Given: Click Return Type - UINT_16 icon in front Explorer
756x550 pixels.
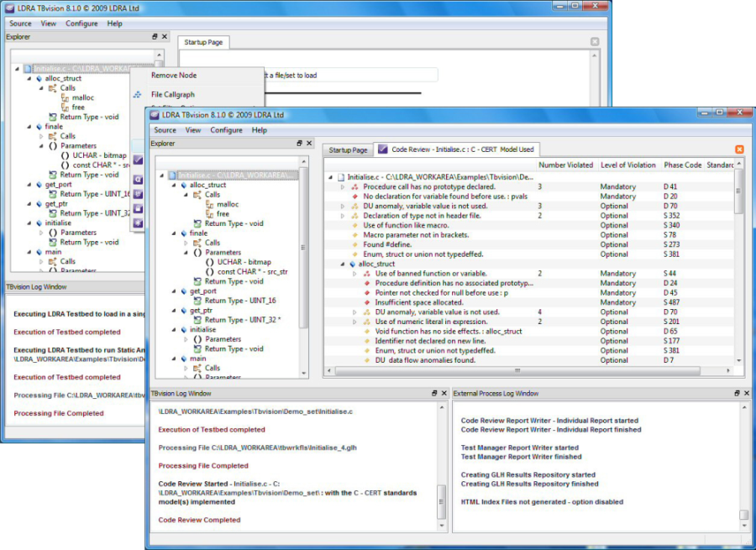Looking at the screenshot, I should 197,301.
